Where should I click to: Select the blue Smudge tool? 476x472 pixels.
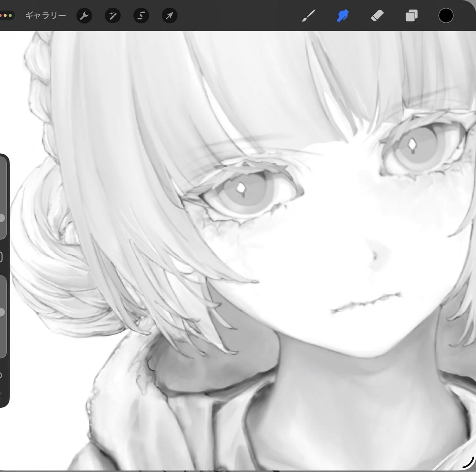coord(343,16)
